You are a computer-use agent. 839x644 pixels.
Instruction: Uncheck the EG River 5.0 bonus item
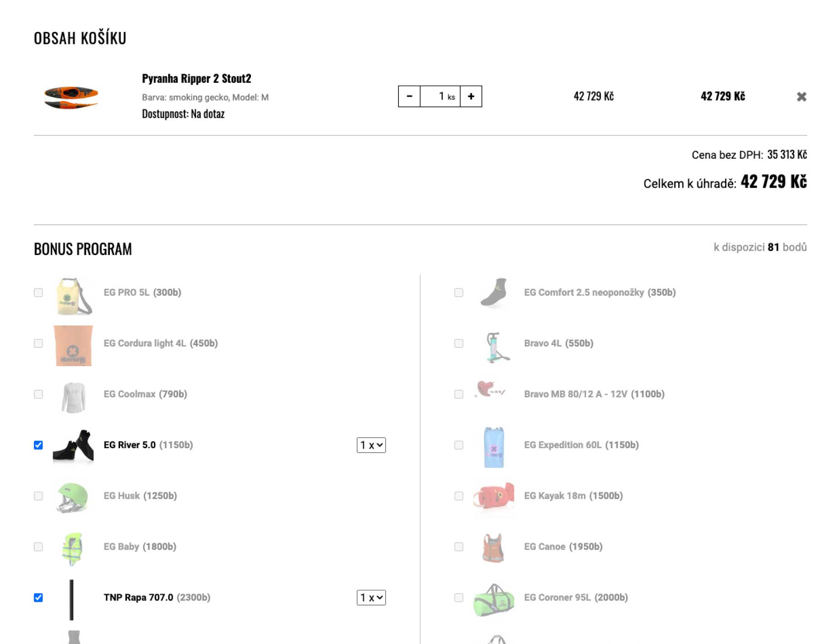point(38,445)
